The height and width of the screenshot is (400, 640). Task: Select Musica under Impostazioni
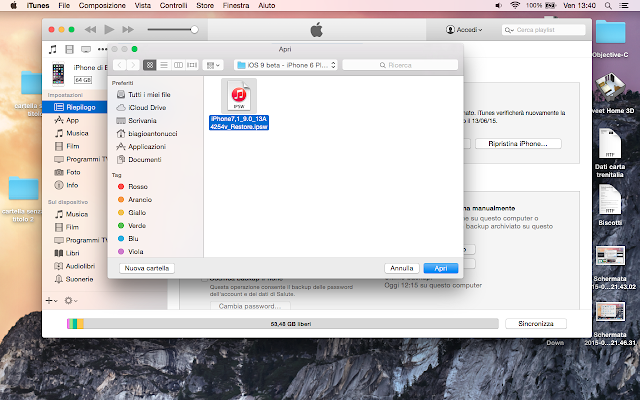pos(71,133)
